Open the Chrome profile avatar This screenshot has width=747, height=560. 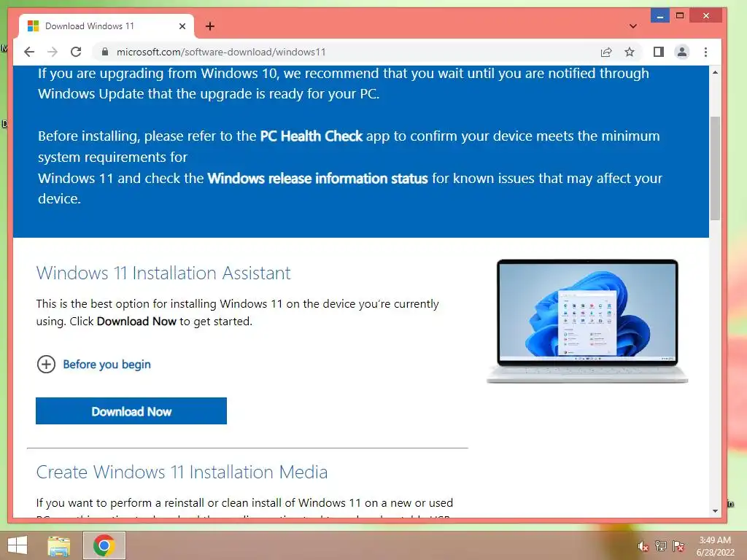click(x=682, y=52)
